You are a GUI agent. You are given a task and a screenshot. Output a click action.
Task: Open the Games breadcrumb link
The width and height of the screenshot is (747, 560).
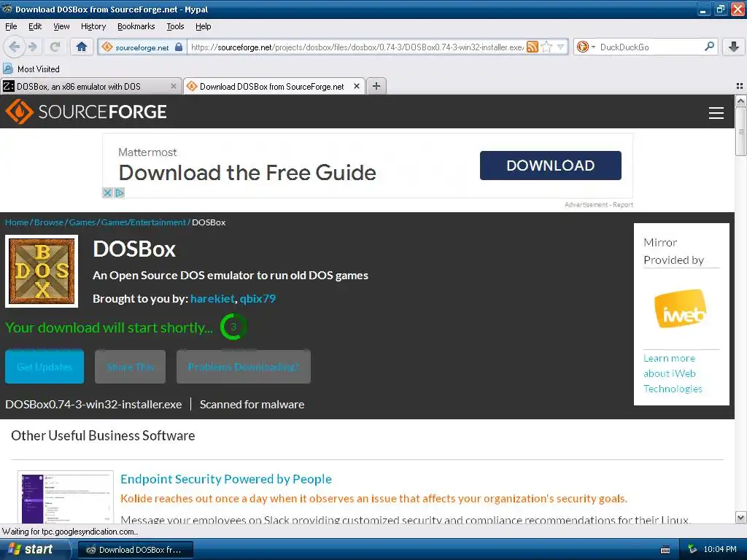[82, 222]
